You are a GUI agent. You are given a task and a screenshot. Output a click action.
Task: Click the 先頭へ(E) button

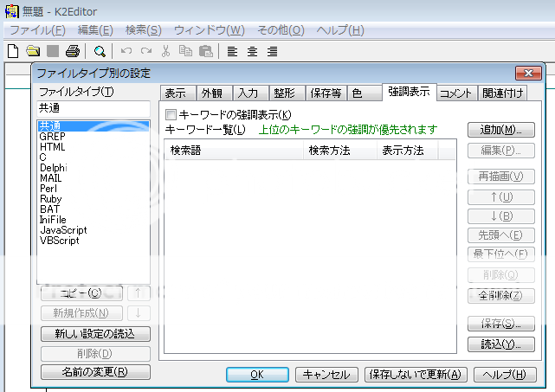(x=500, y=235)
